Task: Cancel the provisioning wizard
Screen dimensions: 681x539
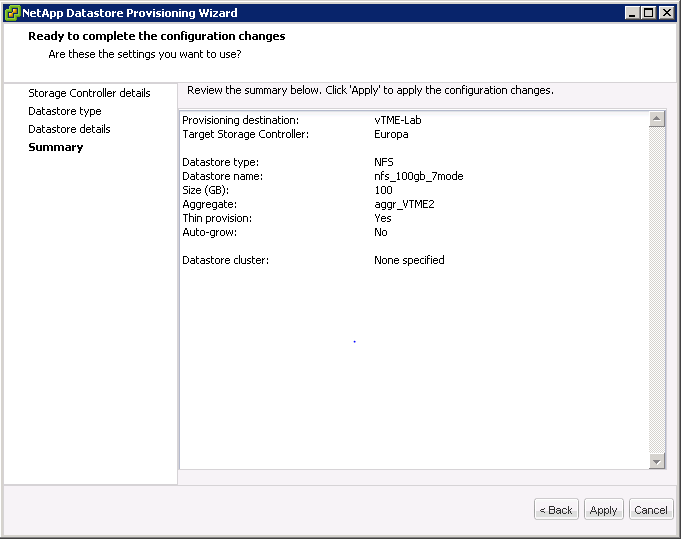Action: (651, 509)
